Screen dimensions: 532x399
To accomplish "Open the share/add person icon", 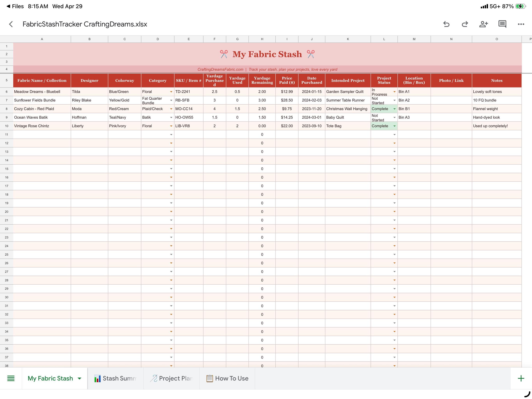I will (484, 24).
